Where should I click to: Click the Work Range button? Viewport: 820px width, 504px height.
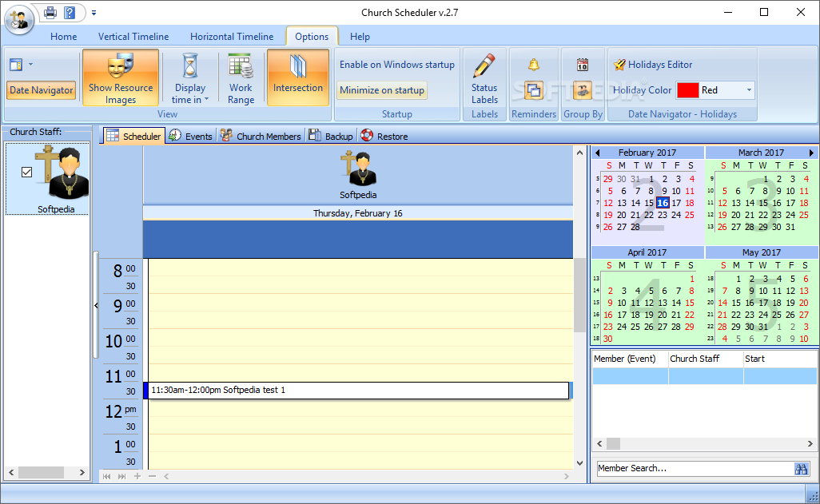pyautogui.click(x=241, y=78)
